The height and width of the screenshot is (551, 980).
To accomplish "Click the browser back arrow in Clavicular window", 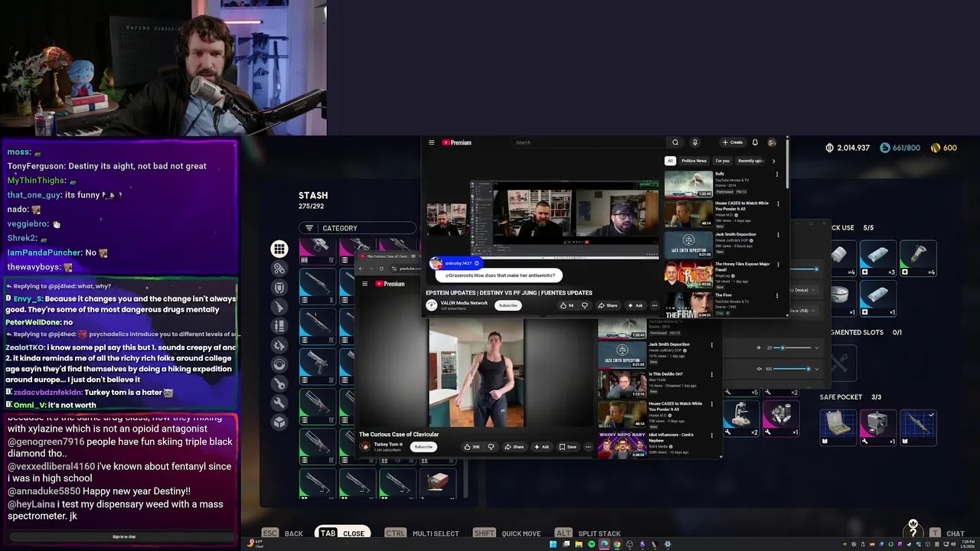I will 362,269.
